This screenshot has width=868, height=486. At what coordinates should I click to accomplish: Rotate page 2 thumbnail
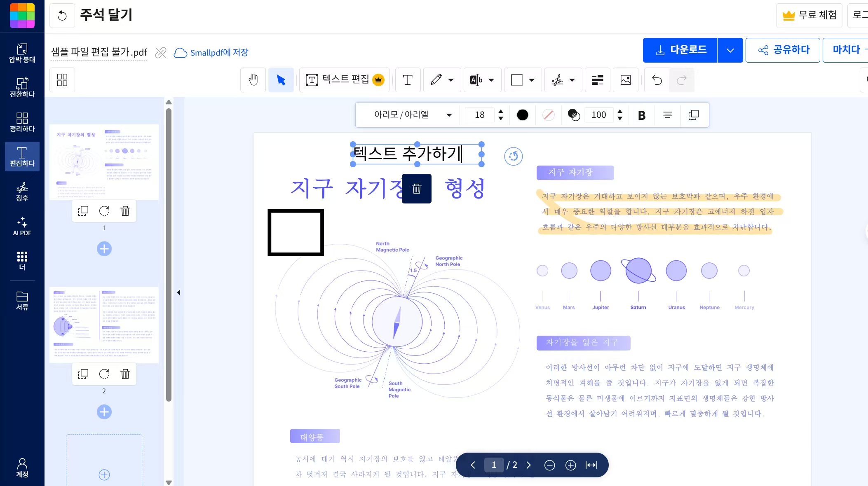click(x=104, y=374)
